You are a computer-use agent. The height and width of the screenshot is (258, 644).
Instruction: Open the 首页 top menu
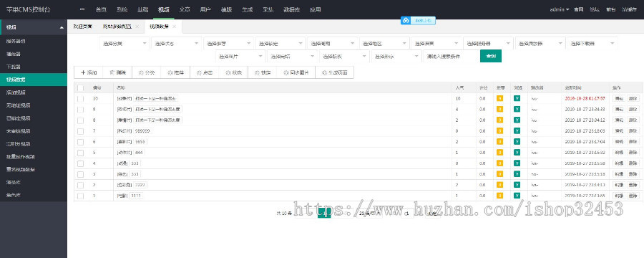101,9
